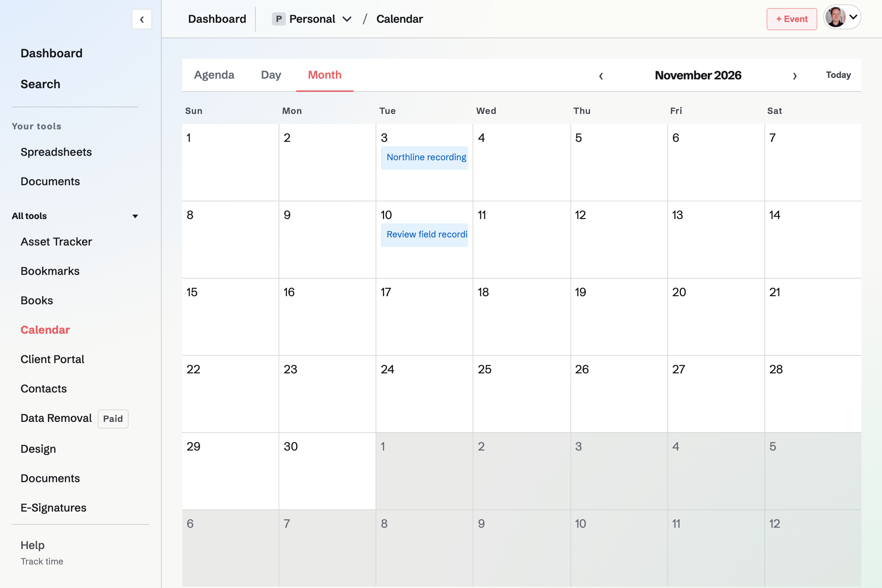Open Search in the sidebar

coord(40,84)
